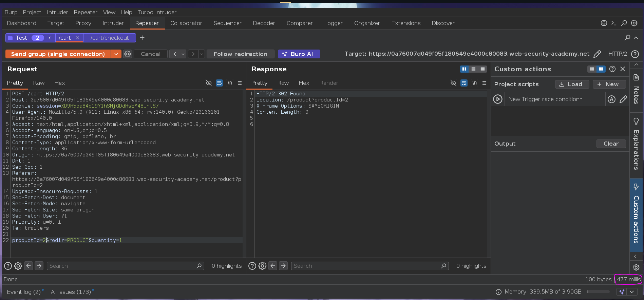
Task: Open side panel settings gear
Action: click(x=636, y=267)
